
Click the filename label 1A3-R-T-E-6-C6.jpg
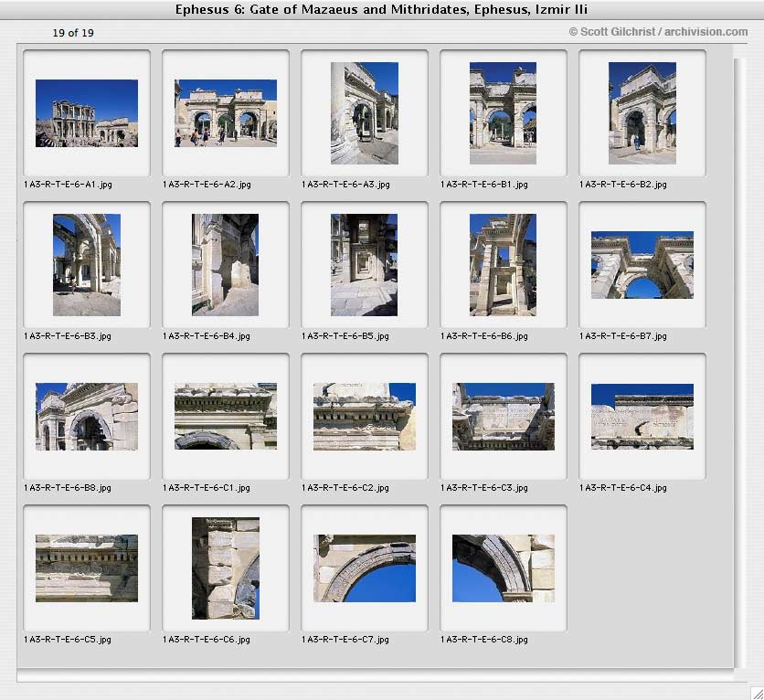click(207, 640)
